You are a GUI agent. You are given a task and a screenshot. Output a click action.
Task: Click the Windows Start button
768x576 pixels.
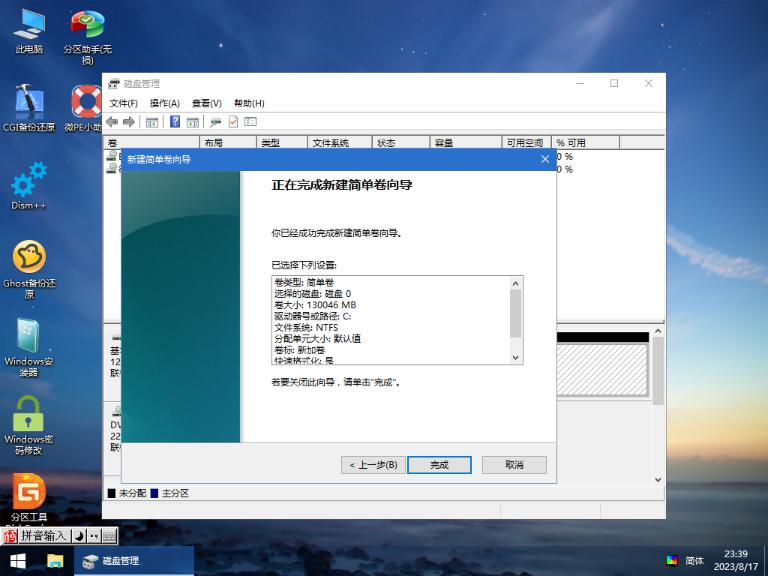click(x=17, y=561)
